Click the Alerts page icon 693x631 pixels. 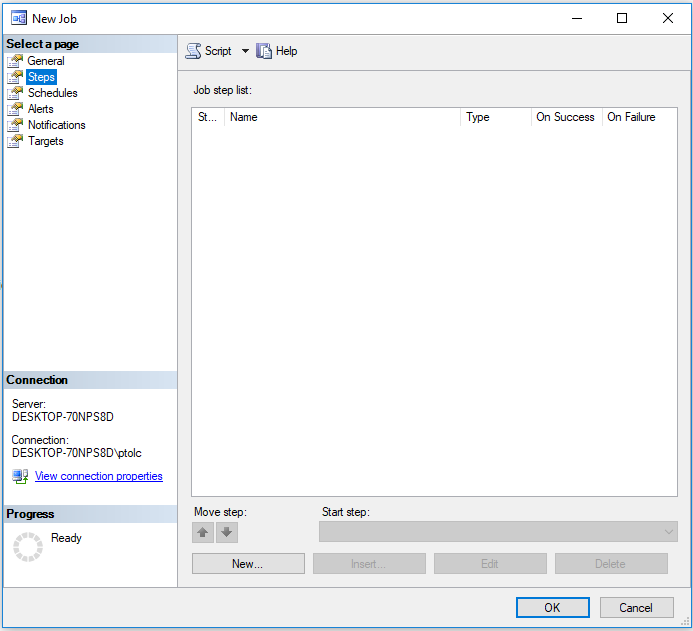click(x=16, y=109)
